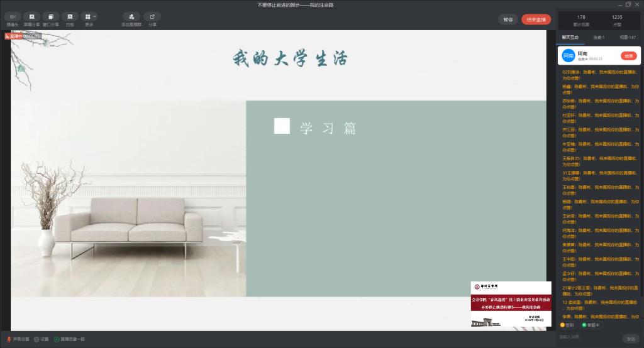Click 阿南's blue avatar
Viewport: 644px width, 348px height.
click(x=569, y=56)
